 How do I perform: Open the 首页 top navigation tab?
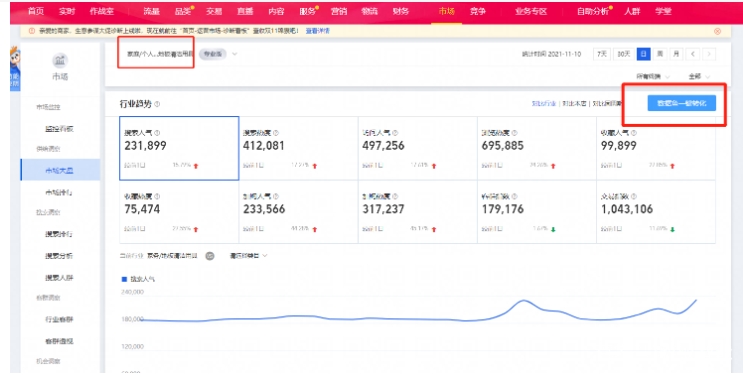click(x=36, y=11)
